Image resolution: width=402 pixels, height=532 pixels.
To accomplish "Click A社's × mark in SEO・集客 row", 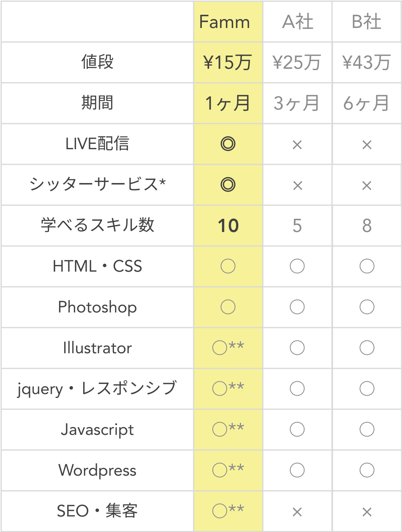I will point(297,512).
